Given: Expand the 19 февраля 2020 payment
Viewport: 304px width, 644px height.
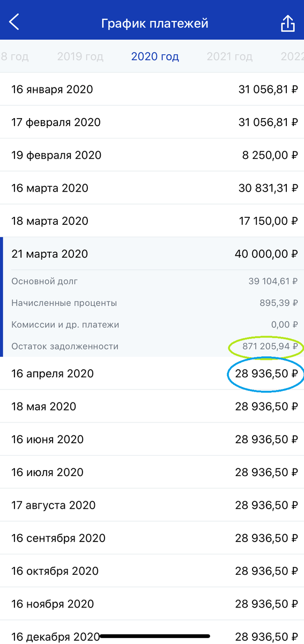Looking at the screenshot, I should pyautogui.click(x=152, y=155).
